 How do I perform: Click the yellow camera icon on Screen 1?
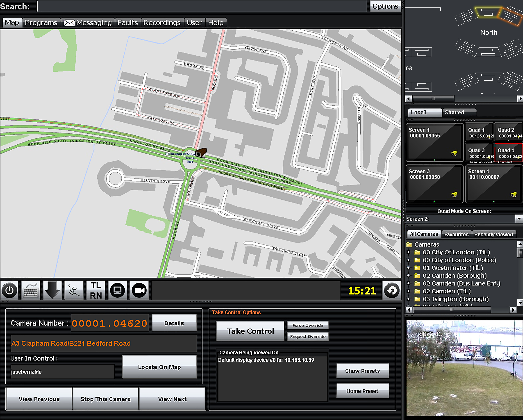(x=454, y=153)
